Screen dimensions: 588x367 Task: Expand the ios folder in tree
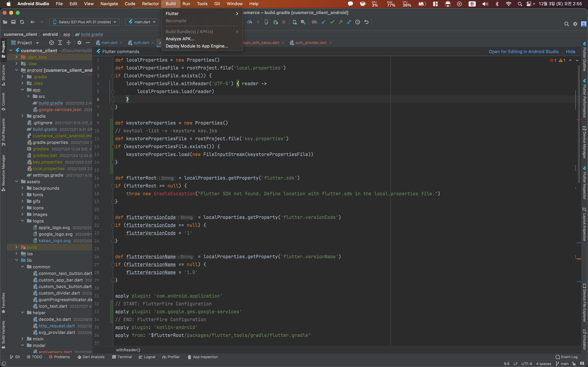pyautogui.click(x=17, y=254)
